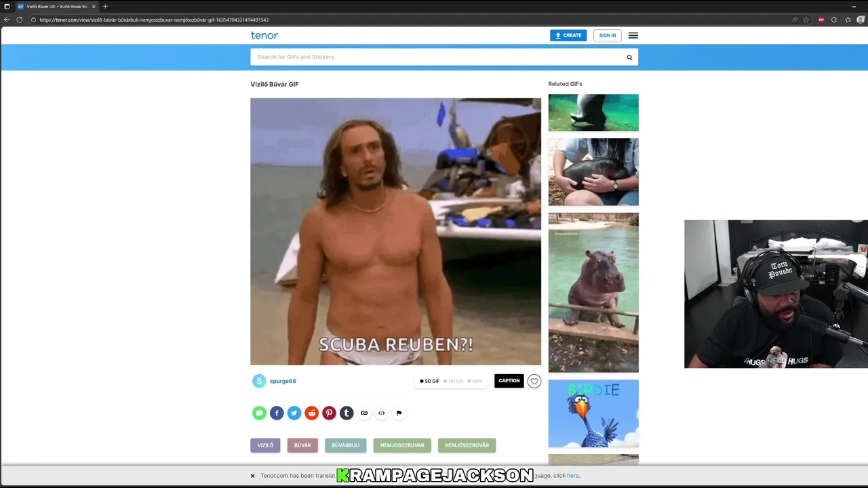The width and height of the screenshot is (868, 488).
Task: Close the Vizilő Búvár GIF tab
Action: point(95,6)
